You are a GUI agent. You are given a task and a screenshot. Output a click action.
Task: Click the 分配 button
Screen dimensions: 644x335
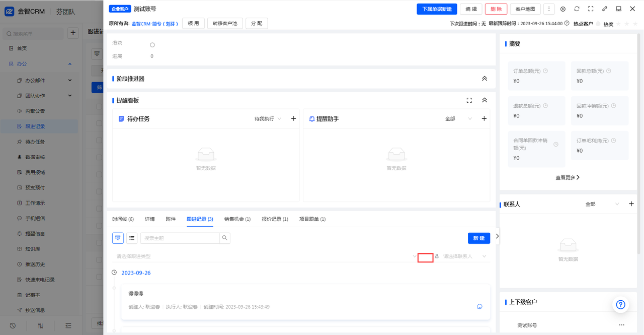coord(257,23)
